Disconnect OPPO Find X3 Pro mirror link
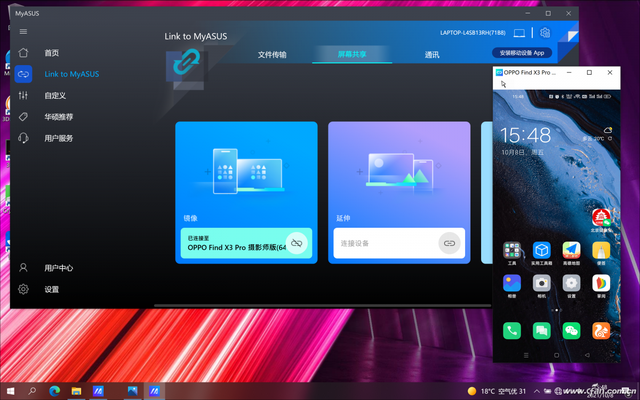640x400 pixels. click(x=297, y=243)
